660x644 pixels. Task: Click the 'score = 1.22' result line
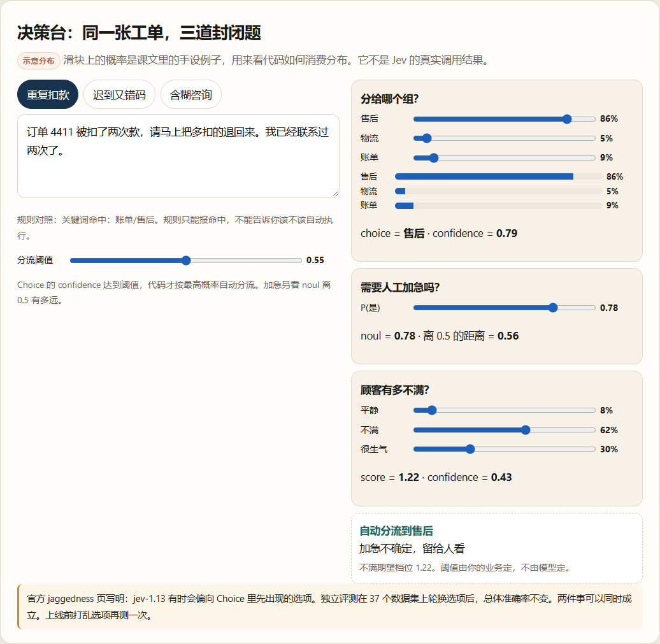pyautogui.click(x=436, y=477)
